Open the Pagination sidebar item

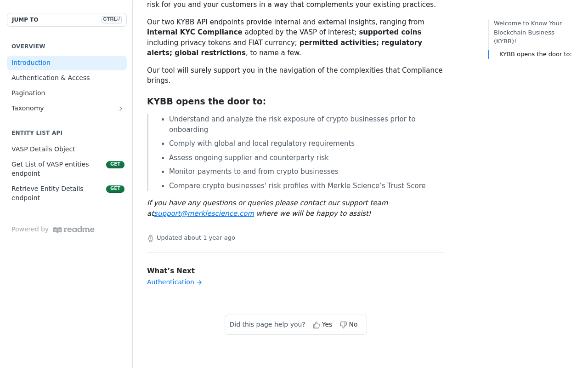click(67, 93)
